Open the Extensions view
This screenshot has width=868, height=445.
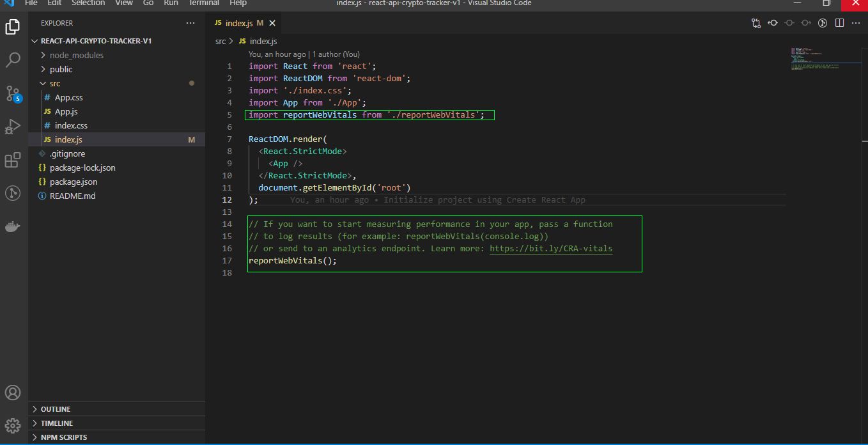click(13, 160)
